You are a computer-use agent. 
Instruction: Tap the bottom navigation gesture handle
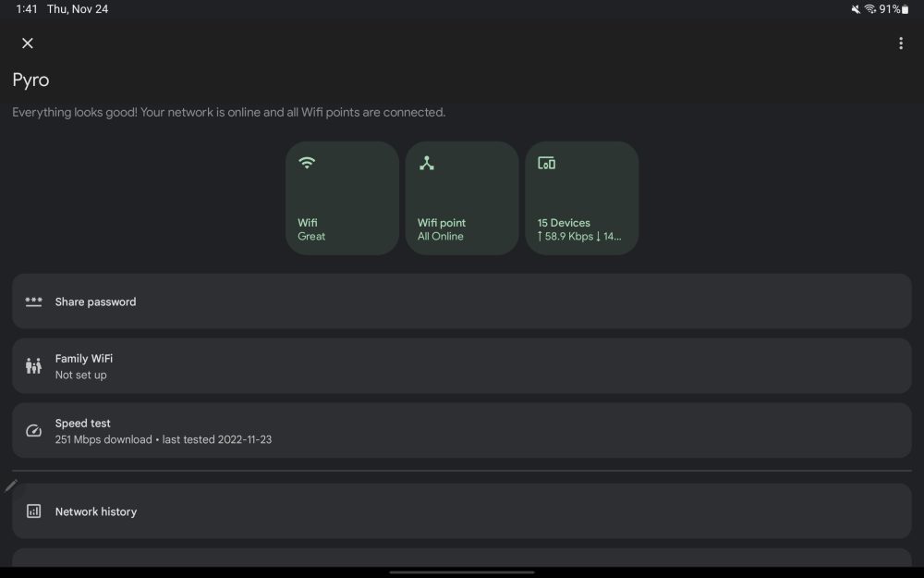coord(462,572)
